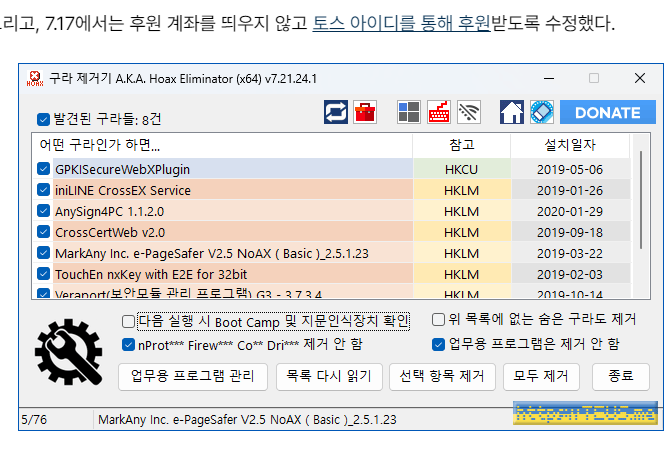Click 선택 항목 제거 button
This screenshot has width=665, height=450.
pyautogui.click(x=442, y=377)
